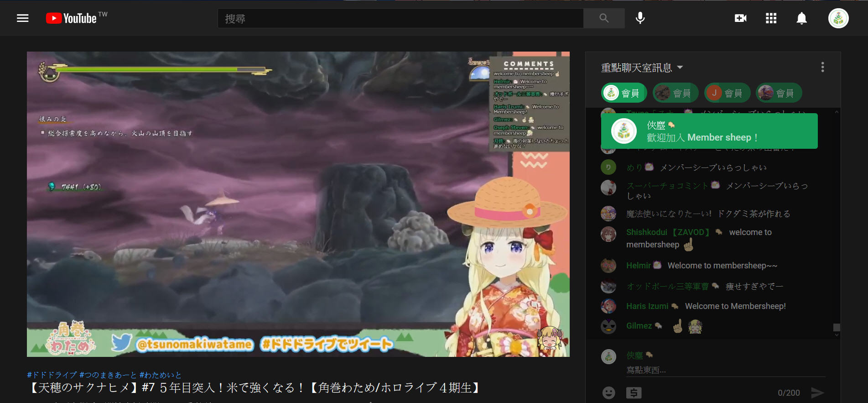Click the #わためいと hashtag link
This screenshot has width=868, height=403.
[x=161, y=375]
